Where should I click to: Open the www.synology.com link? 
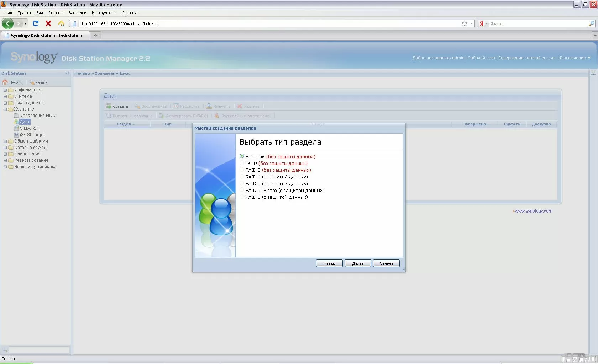(533, 211)
